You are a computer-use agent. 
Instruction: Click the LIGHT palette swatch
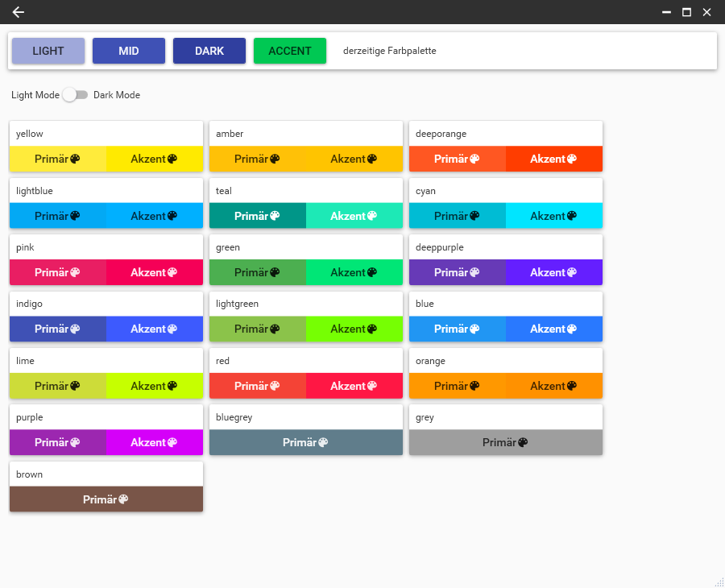(48, 51)
